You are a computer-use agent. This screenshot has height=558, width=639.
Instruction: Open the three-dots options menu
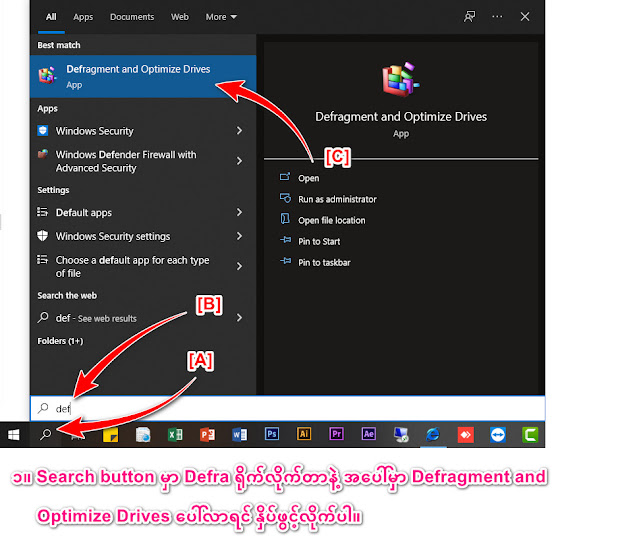point(497,17)
